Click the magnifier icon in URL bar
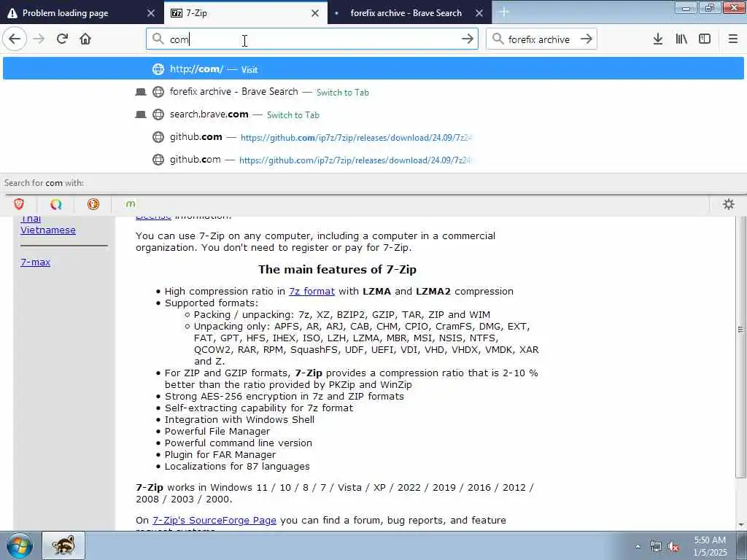747x560 pixels. pos(158,39)
